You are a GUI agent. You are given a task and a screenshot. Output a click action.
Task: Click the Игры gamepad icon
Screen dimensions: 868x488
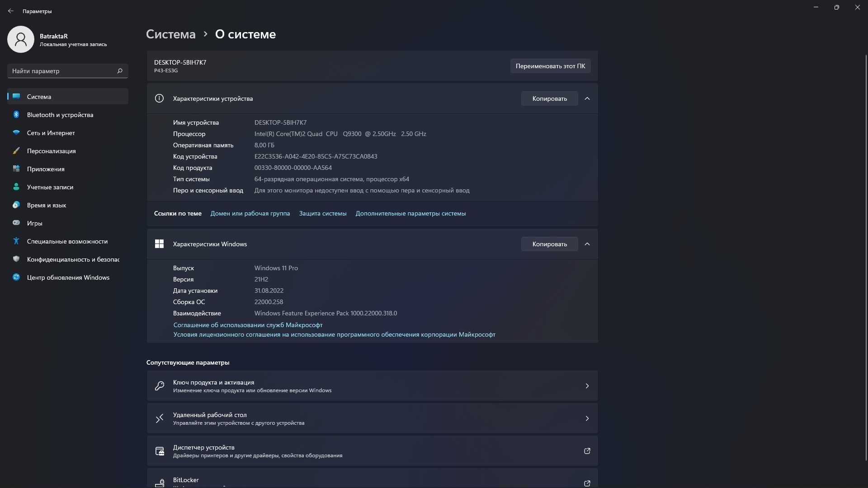pyautogui.click(x=16, y=223)
